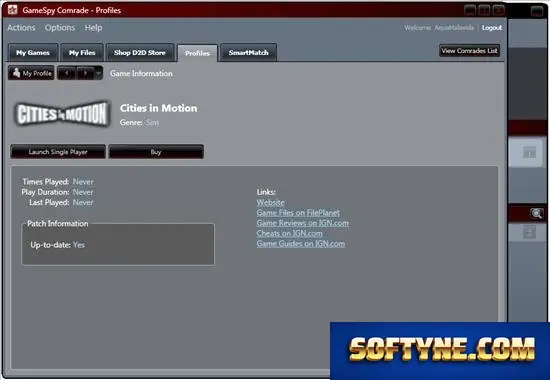Open the Options menu
The image size is (550, 380).
60,27
